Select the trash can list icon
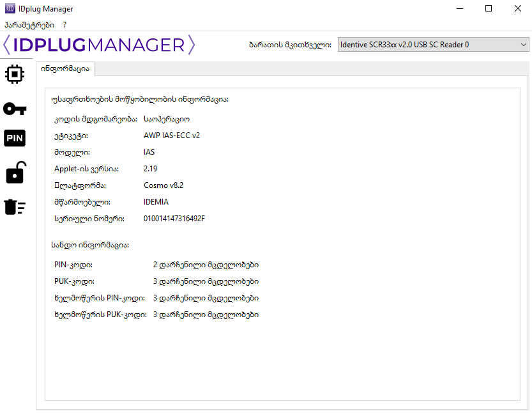This screenshot has height=413, width=532. click(x=15, y=207)
